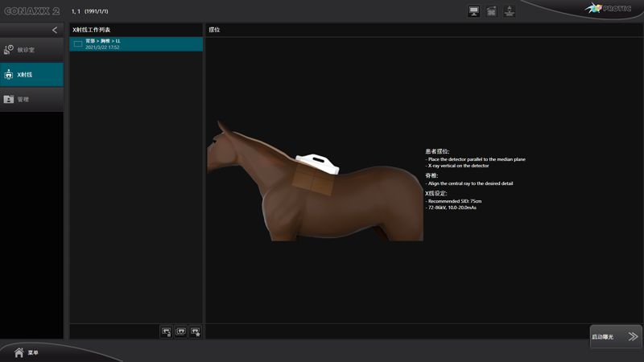Click the rightmost X-ray source icon at top
Screen dimensions: 644x362
coord(509,11)
